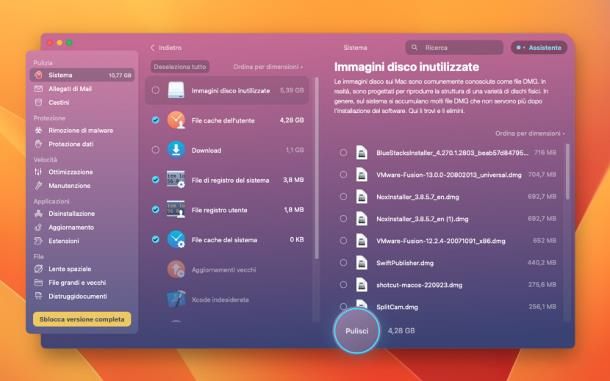Viewport: 610px width, 381px height.
Task: Click the BlueStacksInstaller file icon
Action: tap(361, 153)
